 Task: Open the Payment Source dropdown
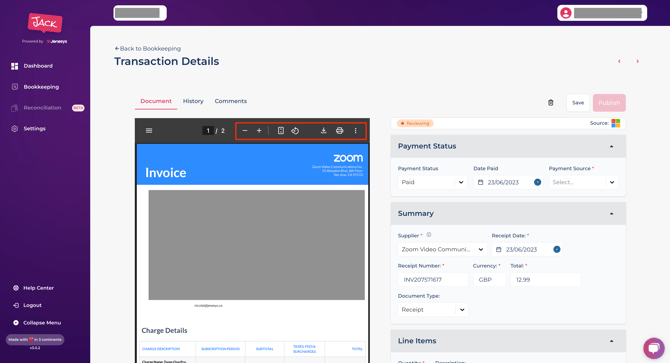point(583,182)
